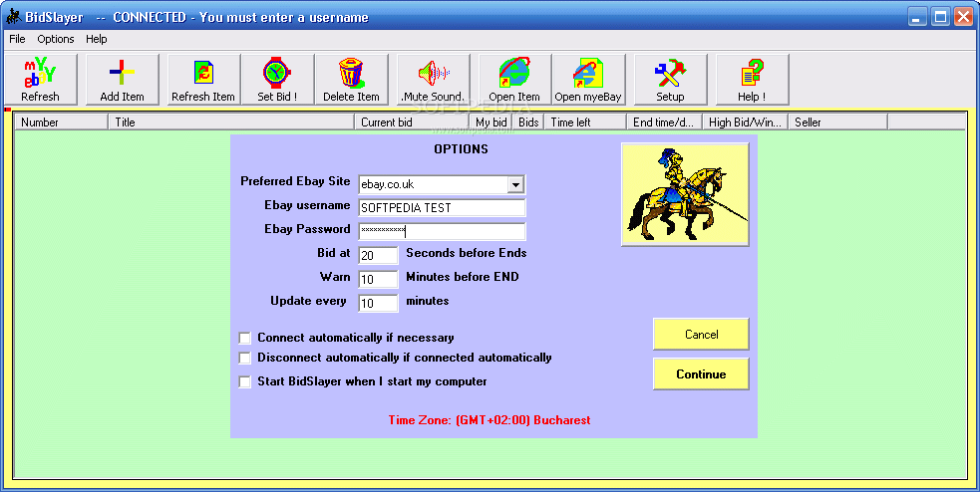Focus the Ebay Password field

tap(442, 231)
